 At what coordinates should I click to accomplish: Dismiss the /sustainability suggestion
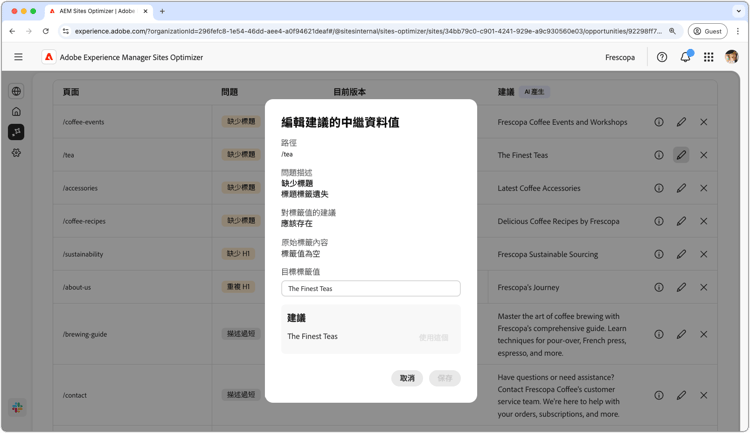click(x=704, y=254)
